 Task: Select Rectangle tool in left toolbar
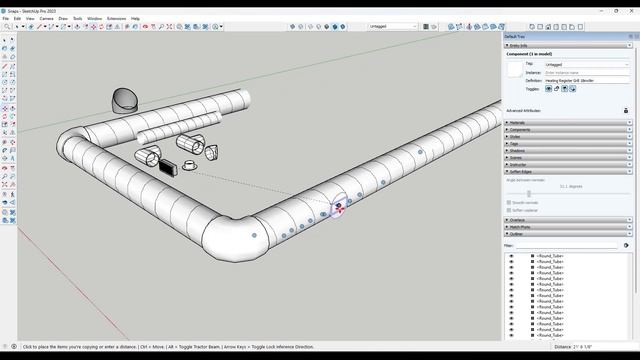pyautogui.click(x=4, y=74)
